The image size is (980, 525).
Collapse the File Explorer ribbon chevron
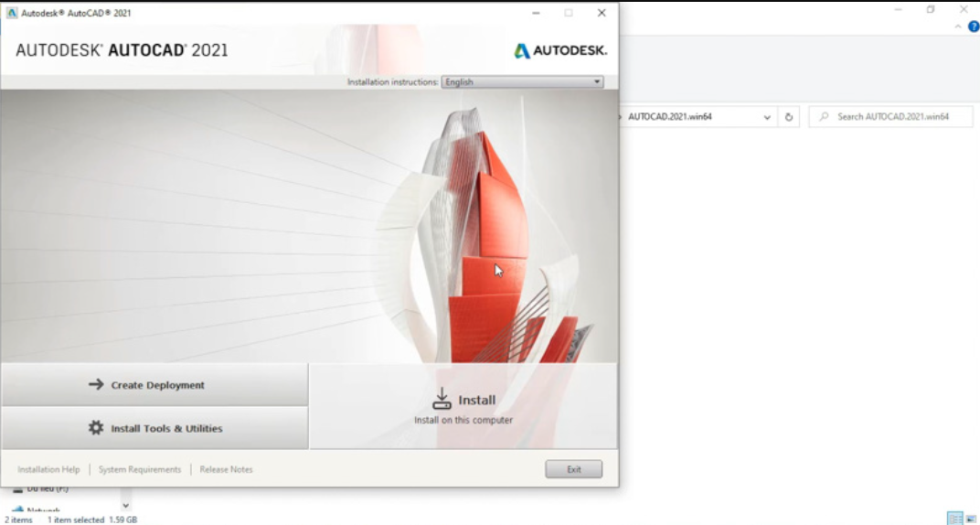958,27
